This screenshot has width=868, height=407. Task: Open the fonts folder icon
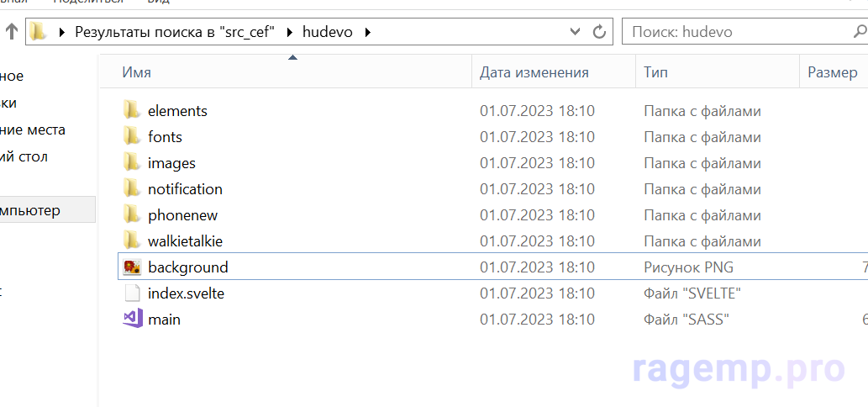(x=131, y=136)
